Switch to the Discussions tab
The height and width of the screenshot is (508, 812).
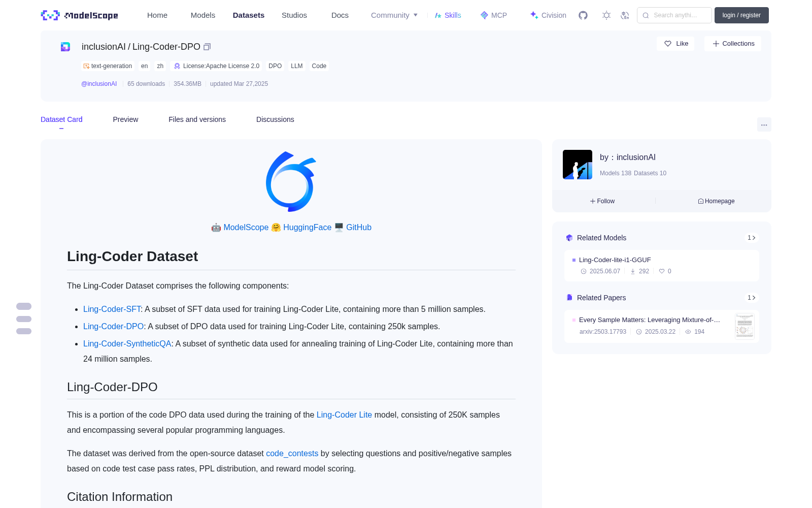(275, 119)
